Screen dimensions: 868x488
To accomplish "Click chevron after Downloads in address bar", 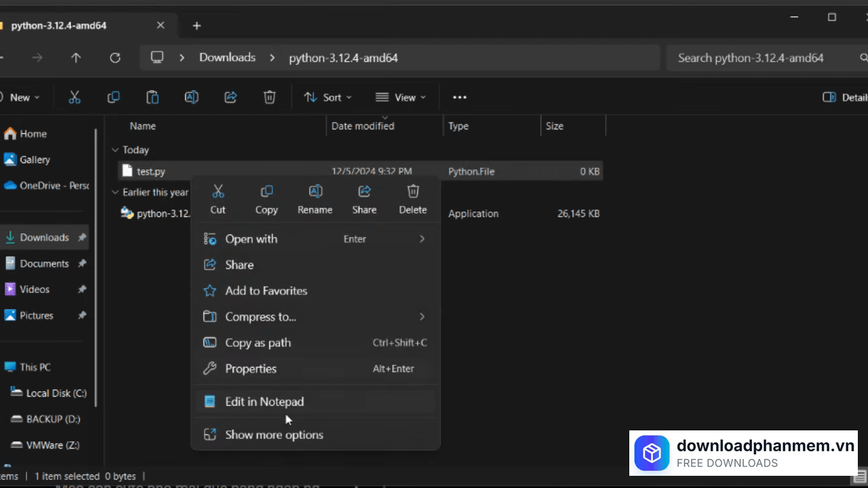I will tap(273, 58).
